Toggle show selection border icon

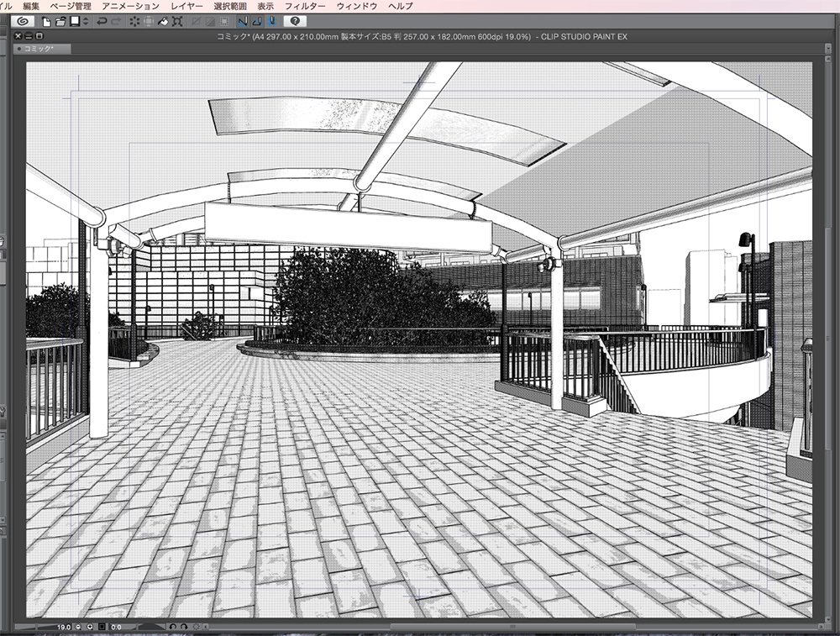pyautogui.click(x=224, y=22)
